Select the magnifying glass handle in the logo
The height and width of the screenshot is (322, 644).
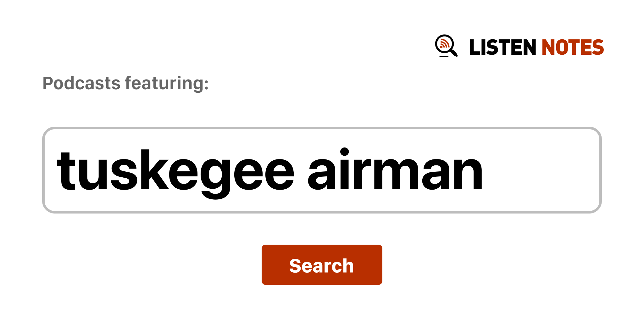pyautogui.click(x=454, y=53)
